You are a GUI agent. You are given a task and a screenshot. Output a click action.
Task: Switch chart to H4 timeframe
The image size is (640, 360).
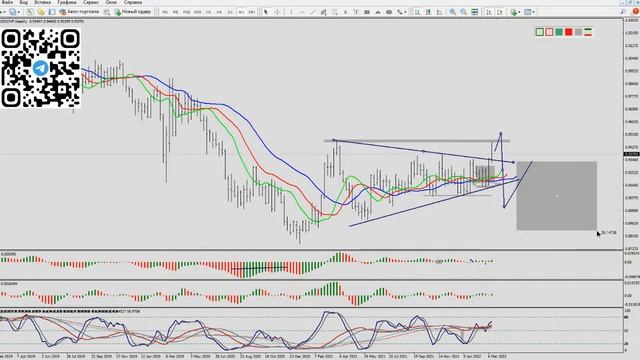(x=219, y=12)
